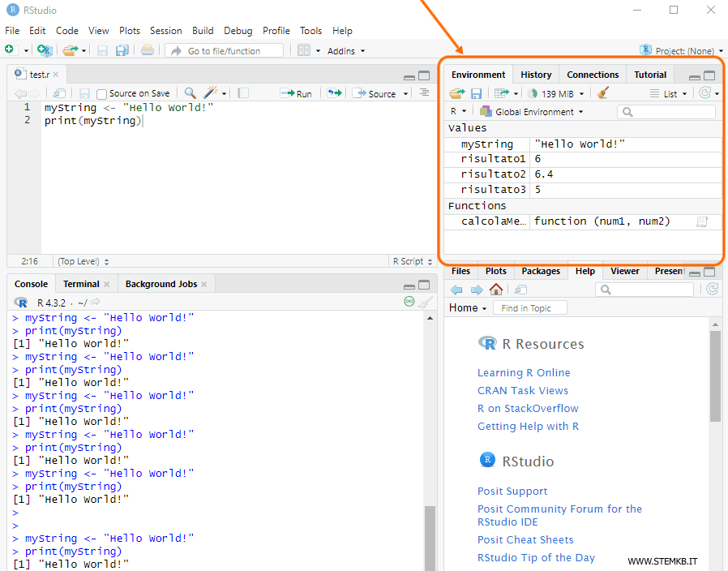This screenshot has width=728, height=571.
Task: Switch to the History tab
Action: [x=536, y=74]
